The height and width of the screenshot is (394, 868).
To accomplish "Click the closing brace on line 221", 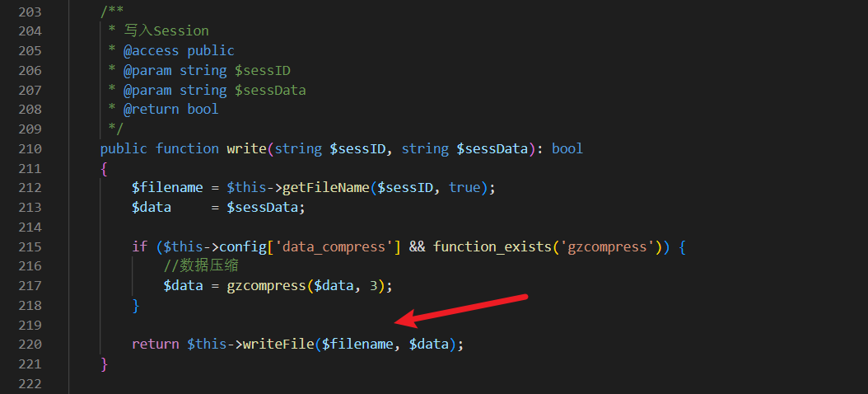I will click(x=104, y=364).
